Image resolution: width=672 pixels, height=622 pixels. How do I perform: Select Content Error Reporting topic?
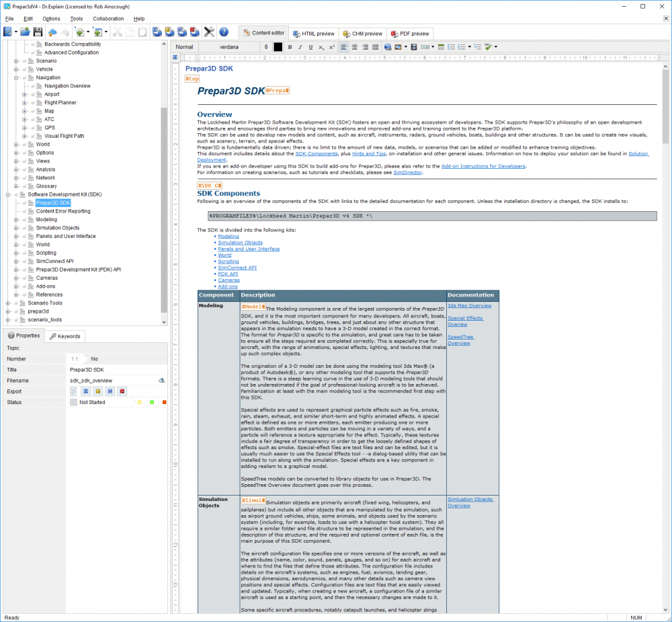pyautogui.click(x=63, y=211)
